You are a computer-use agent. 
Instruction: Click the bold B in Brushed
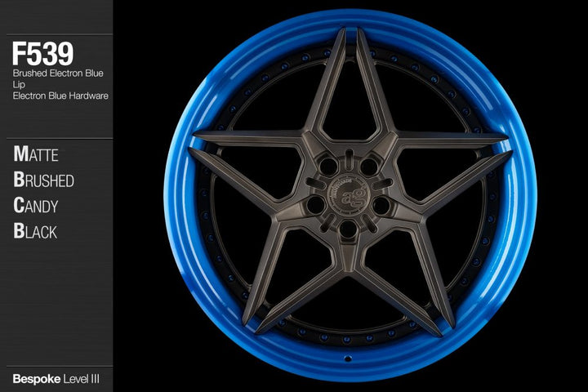click(20, 180)
